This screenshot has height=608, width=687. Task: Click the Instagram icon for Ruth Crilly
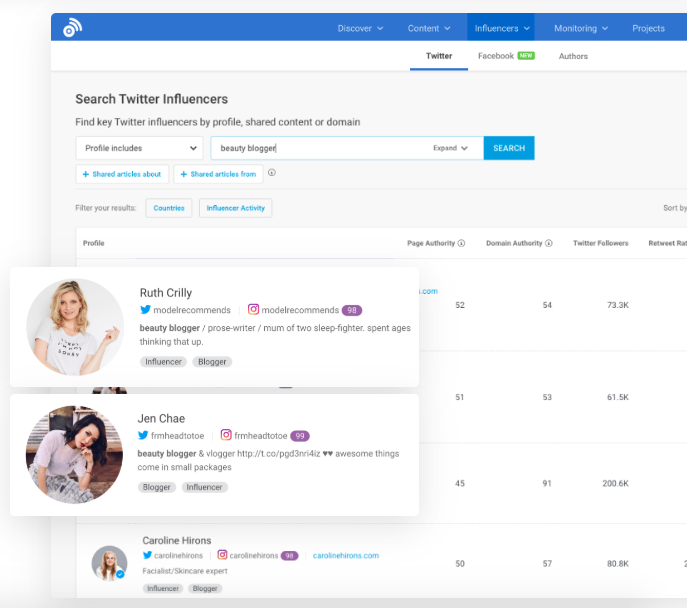tap(253, 309)
